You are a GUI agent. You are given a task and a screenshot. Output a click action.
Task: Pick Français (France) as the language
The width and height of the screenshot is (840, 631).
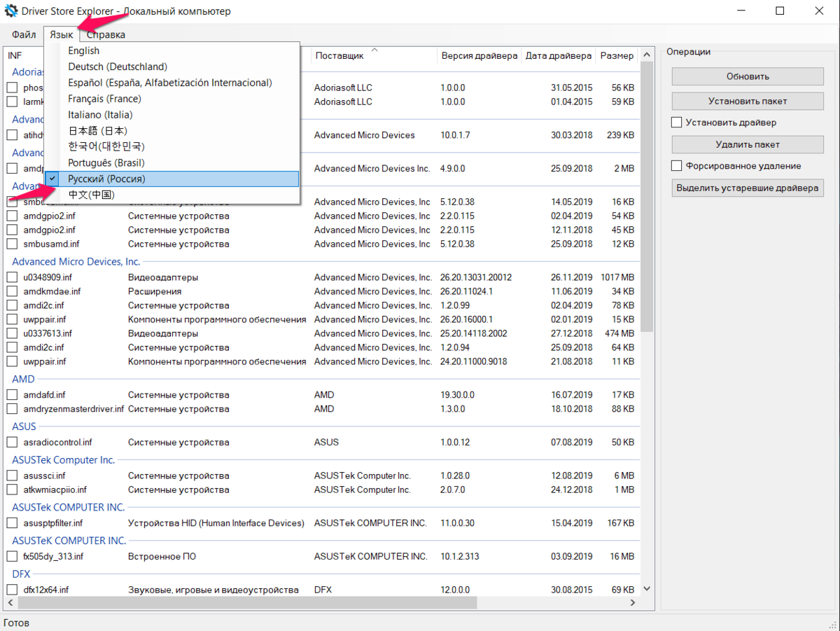(171, 99)
